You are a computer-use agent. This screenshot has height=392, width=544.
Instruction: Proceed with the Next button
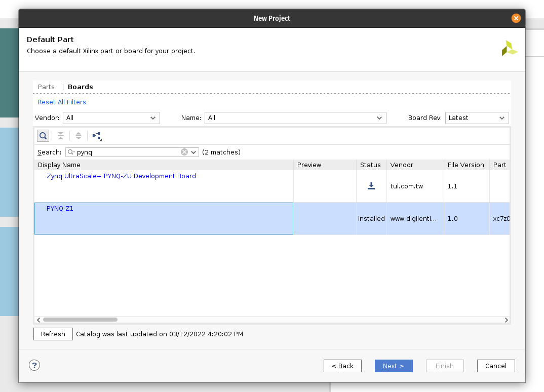(394, 366)
